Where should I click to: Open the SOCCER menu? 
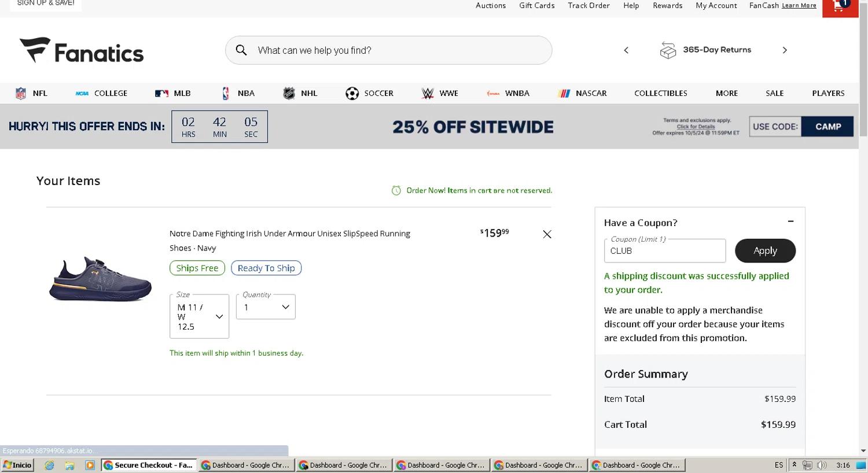369,93
